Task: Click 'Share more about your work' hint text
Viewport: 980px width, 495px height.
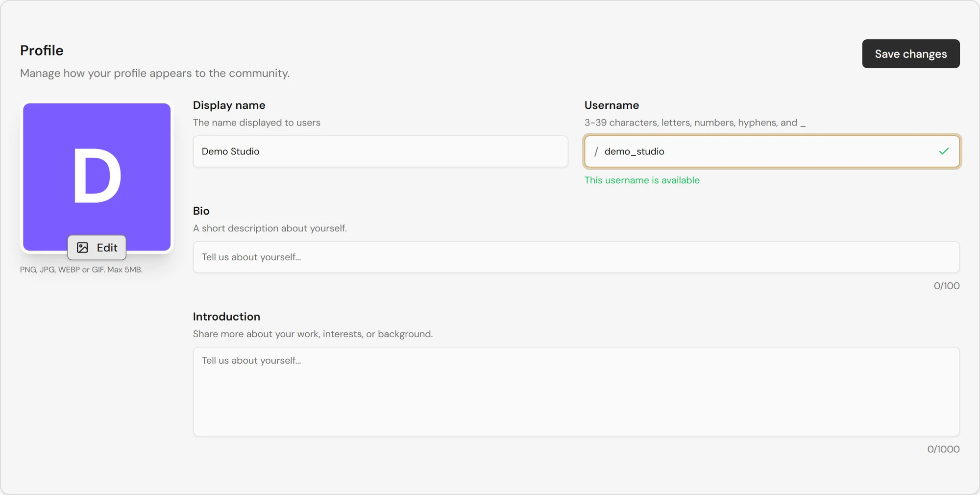Action: point(313,334)
